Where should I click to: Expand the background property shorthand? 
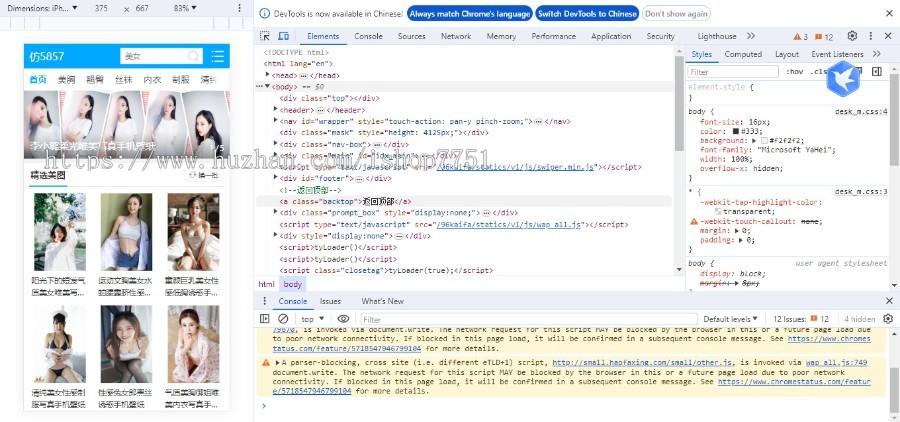(x=754, y=141)
